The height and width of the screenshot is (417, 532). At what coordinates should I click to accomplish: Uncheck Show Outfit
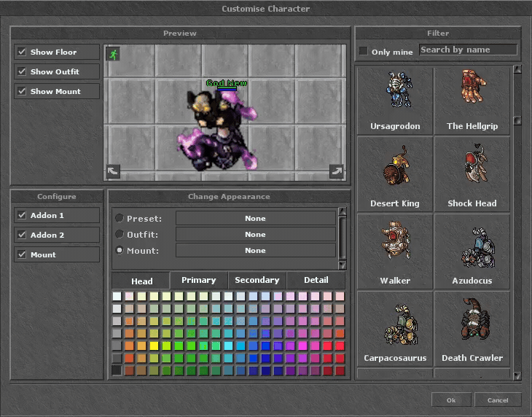coord(22,71)
